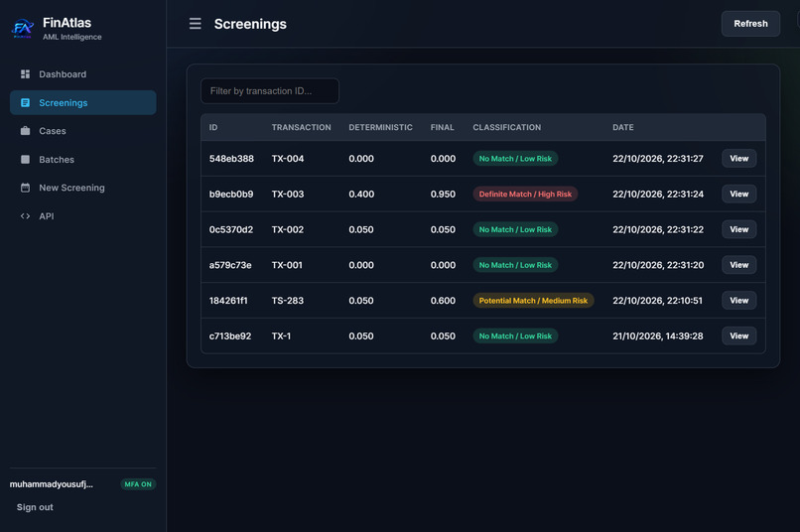Click the Definite Match / High Risk badge

(525, 194)
